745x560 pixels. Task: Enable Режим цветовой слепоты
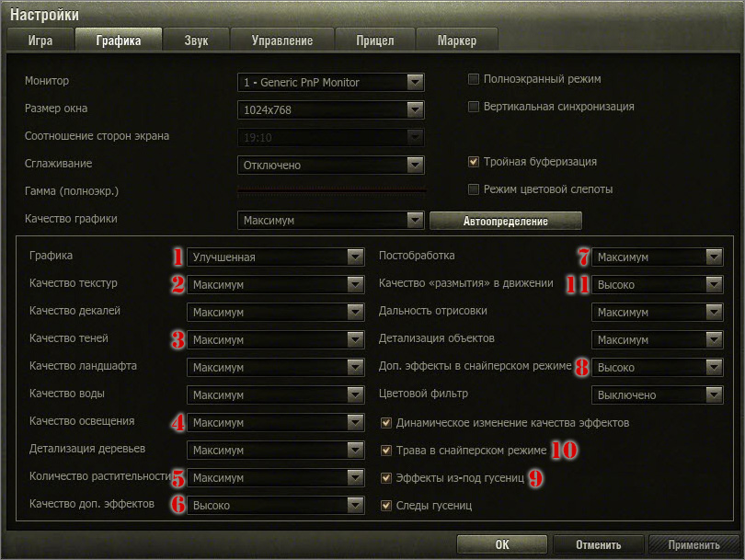474,189
